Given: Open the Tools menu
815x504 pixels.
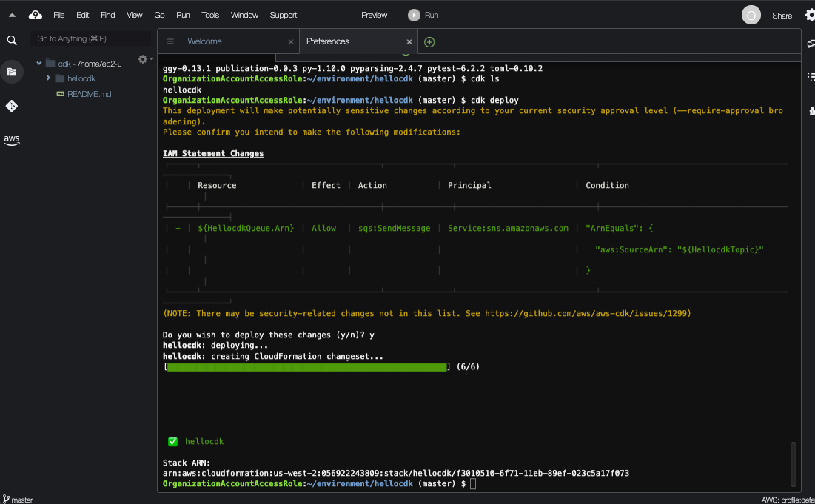Looking at the screenshot, I should (x=210, y=15).
